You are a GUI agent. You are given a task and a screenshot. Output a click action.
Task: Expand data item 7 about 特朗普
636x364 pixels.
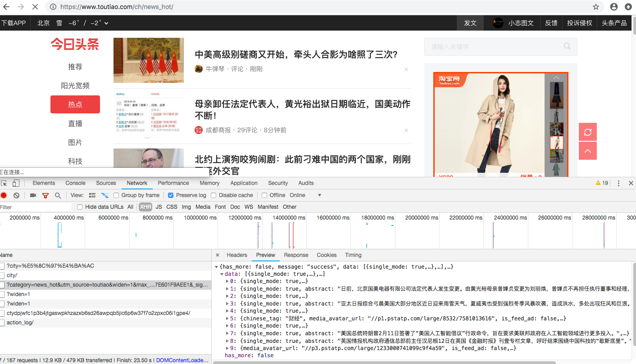[x=227, y=333]
